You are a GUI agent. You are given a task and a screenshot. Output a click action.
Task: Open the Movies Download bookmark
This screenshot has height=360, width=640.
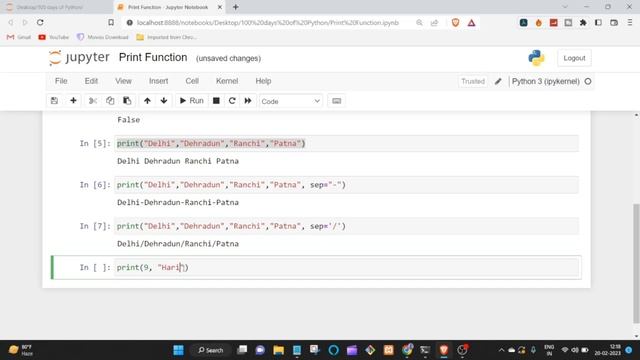[102, 37]
